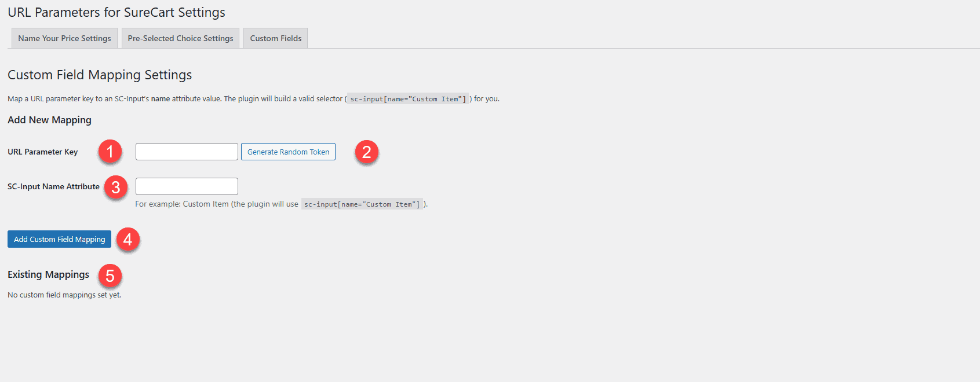Image resolution: width=980 pixels, height=382 pixels.
Task: Click the SC-Input Name Attribute label
Action: tap(53, 186)
